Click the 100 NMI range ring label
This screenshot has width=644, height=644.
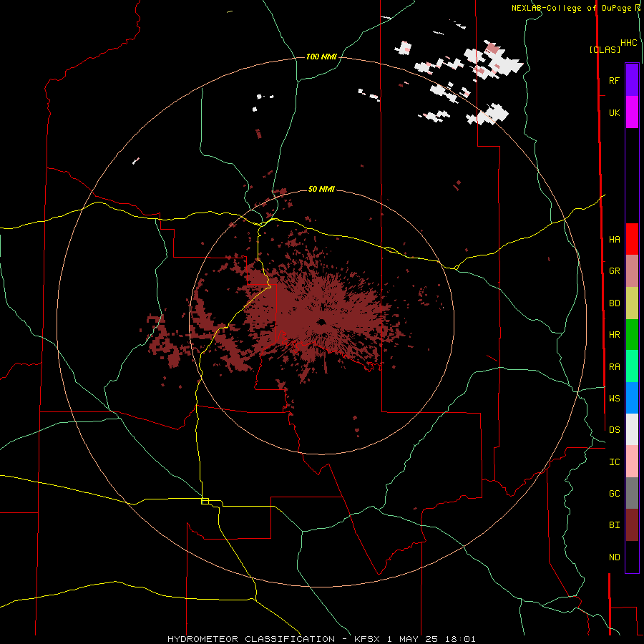[x=321, y=57]
